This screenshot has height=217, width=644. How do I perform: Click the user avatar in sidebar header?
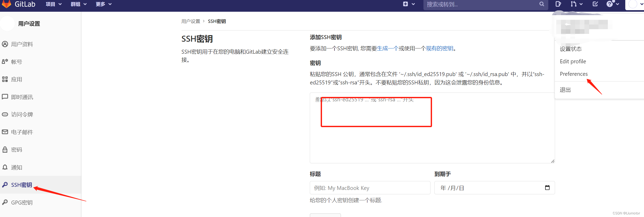[x=7, y=23]
